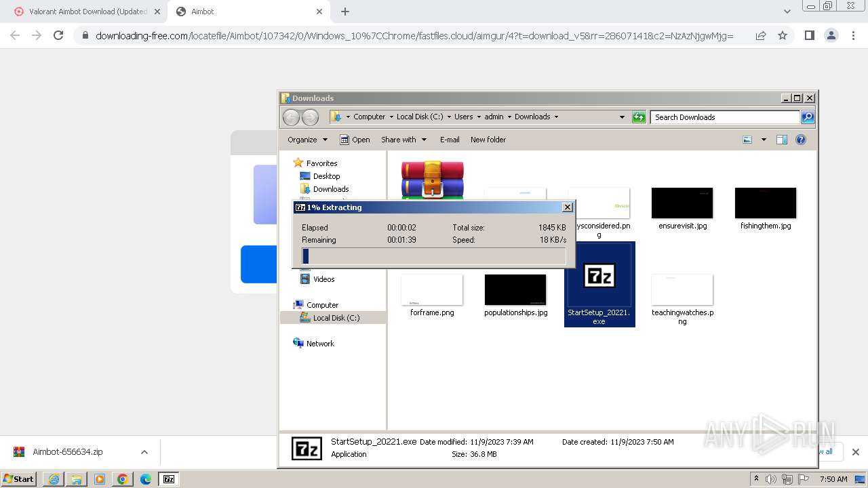Click Local Disk (C:) breadcrumb segment
The image size is (868, 488).
(x=420, y=117)
